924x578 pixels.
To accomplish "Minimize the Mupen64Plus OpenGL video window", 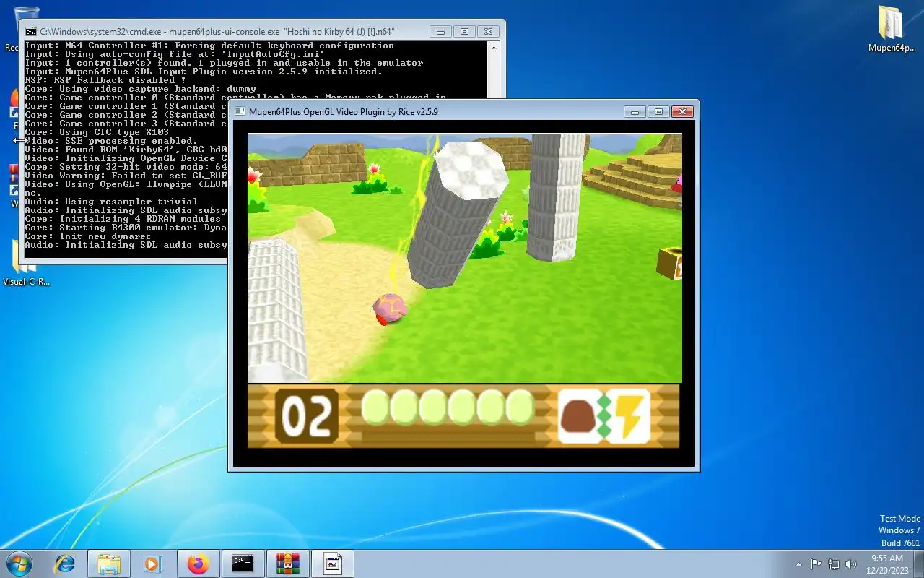I will pos(635,112).
